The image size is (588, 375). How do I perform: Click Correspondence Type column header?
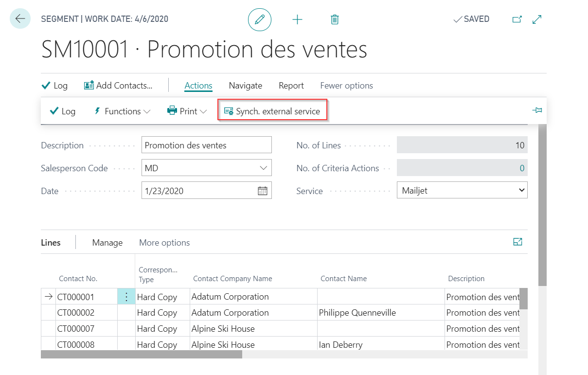(158, 274)
